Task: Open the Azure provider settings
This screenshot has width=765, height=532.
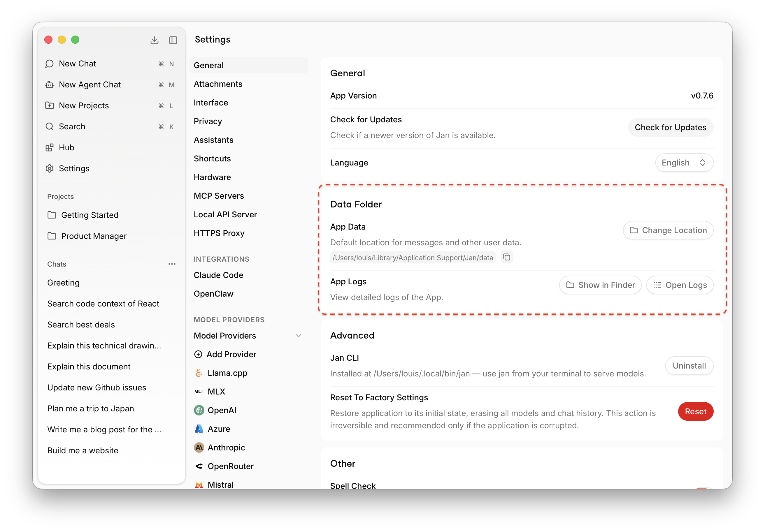Action: (219, 429)
